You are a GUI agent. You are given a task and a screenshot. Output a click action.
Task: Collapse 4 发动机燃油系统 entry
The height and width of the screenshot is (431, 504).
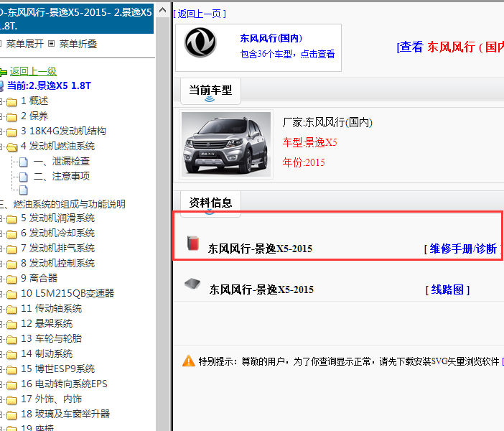click(58, 146)
